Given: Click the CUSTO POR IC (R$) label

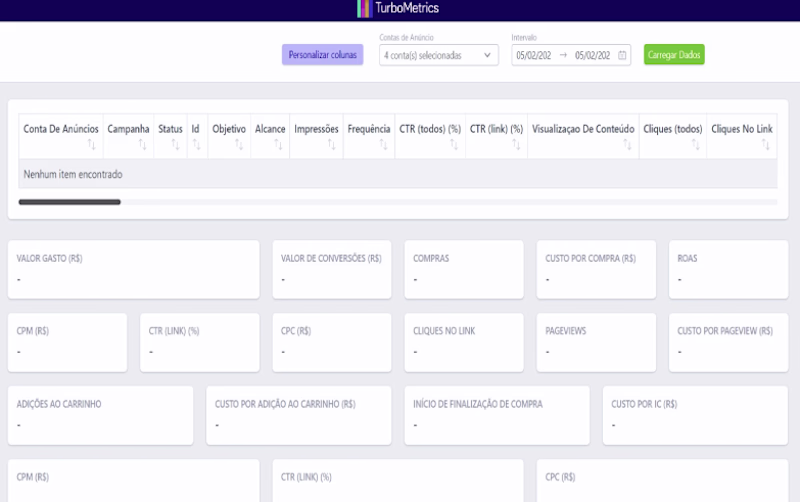Looking at the screenshot, I should (x=644, y=404).
